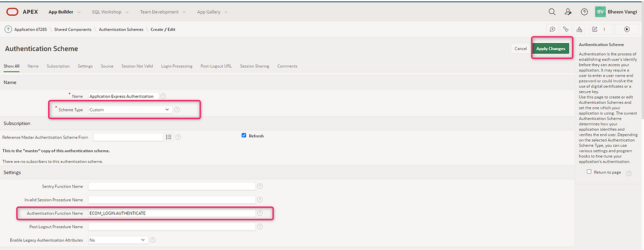Open help for Enable Legacy Authentication Attributes
Image resolution: width=644 pixels, height=250 pixels.
coord(153,240)
